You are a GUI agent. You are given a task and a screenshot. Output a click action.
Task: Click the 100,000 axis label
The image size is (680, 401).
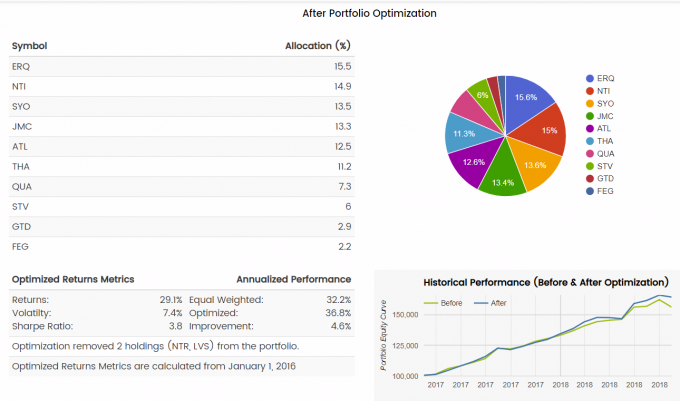[405, 376]
